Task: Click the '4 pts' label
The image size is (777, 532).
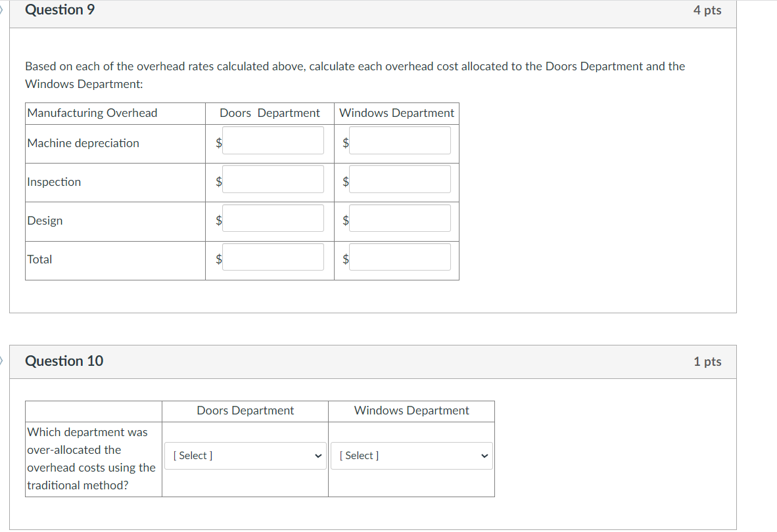Action: coord(707,11)
